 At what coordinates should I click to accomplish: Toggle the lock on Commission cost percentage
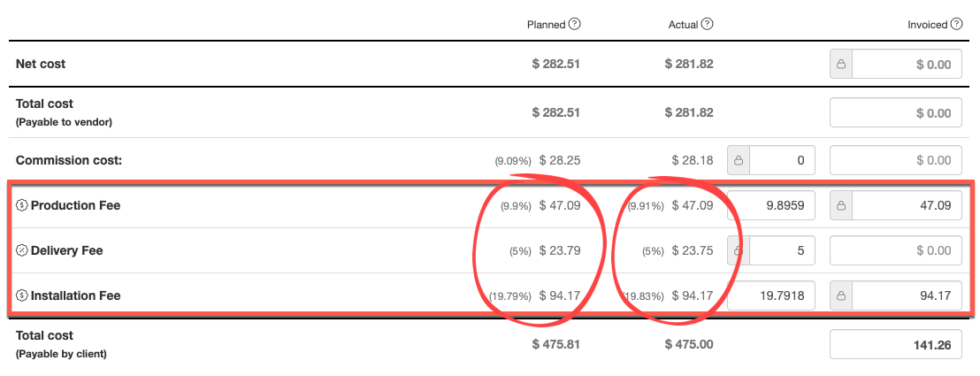coord(739,160)
